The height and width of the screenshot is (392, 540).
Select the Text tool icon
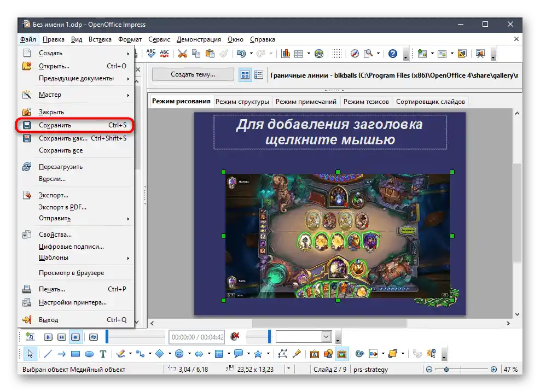pos(103,354)
